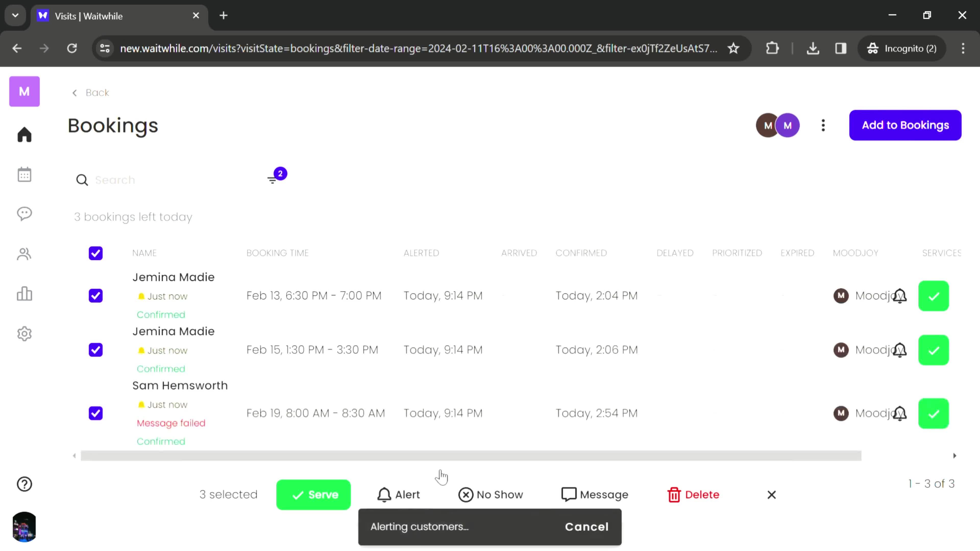Viewport: 980px width, 551px height.
Task: Click the Search input field
Action: click(172, 180)
